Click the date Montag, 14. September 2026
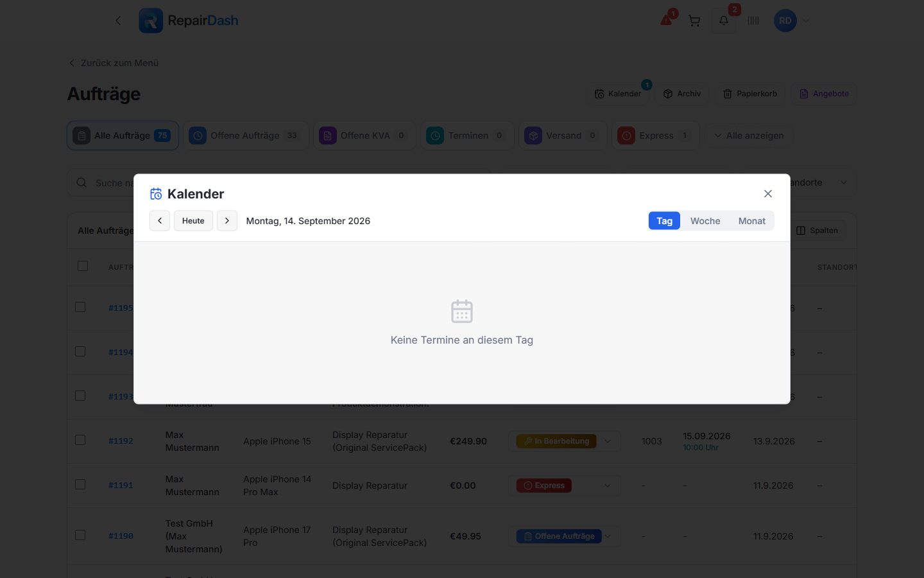The image size is (924, 578). click(x=308, y=221)
